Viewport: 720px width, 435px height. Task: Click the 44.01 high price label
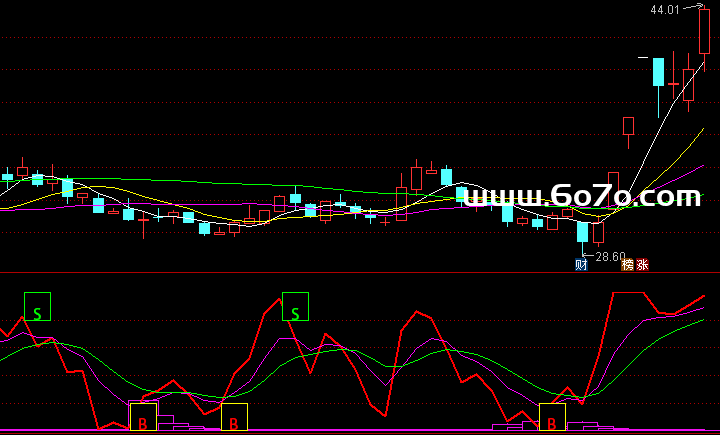click(x=664, y=10)
